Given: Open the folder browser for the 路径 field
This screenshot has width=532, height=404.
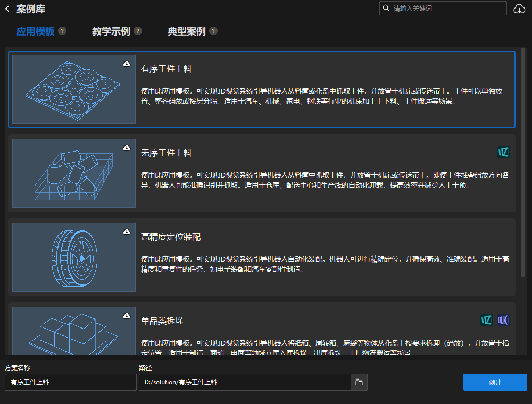Looking at the screenshot, I should point(359,382).
